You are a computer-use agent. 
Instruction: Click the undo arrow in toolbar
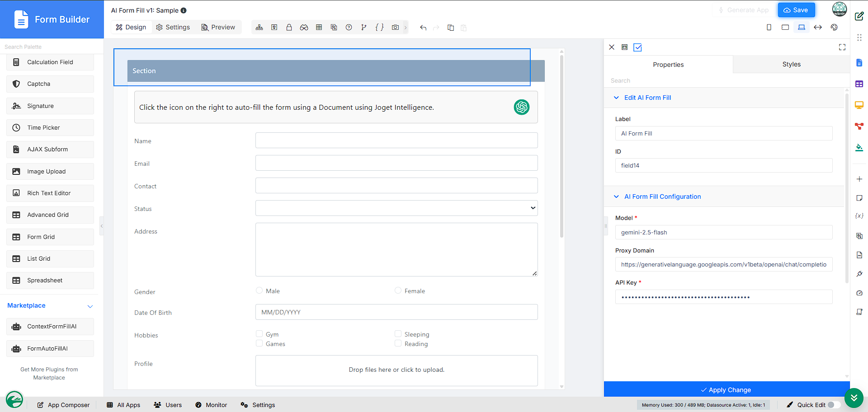(x=423, y=28)
